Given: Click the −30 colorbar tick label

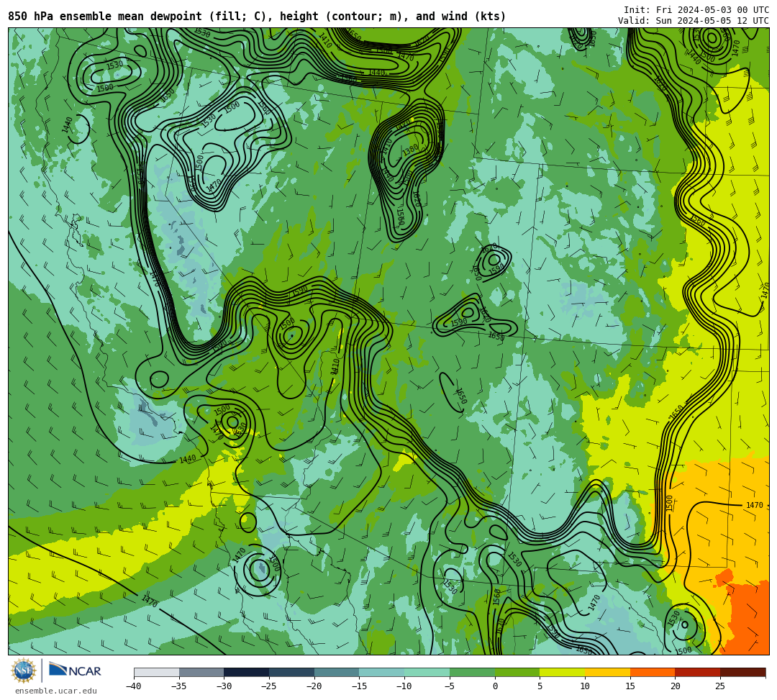Looking at the screenshot, I should [224, 686].
